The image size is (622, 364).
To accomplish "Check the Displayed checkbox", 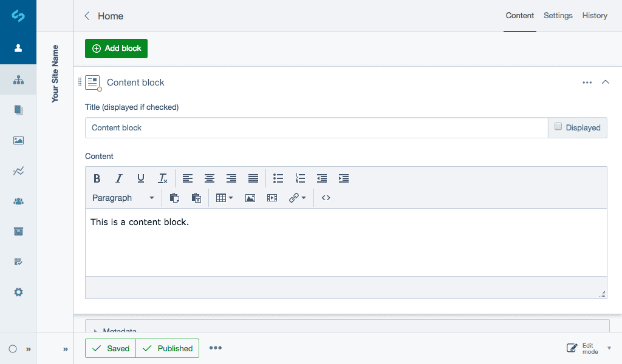I will [558, 127].
